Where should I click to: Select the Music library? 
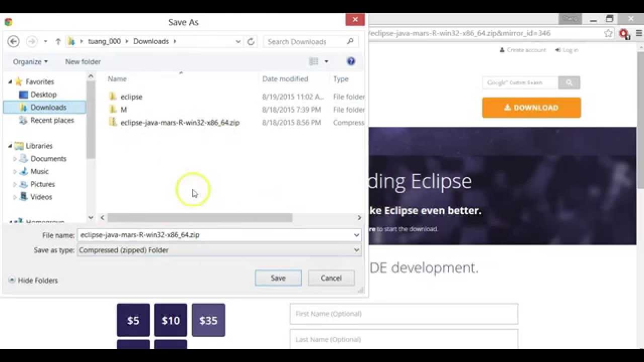39,171
